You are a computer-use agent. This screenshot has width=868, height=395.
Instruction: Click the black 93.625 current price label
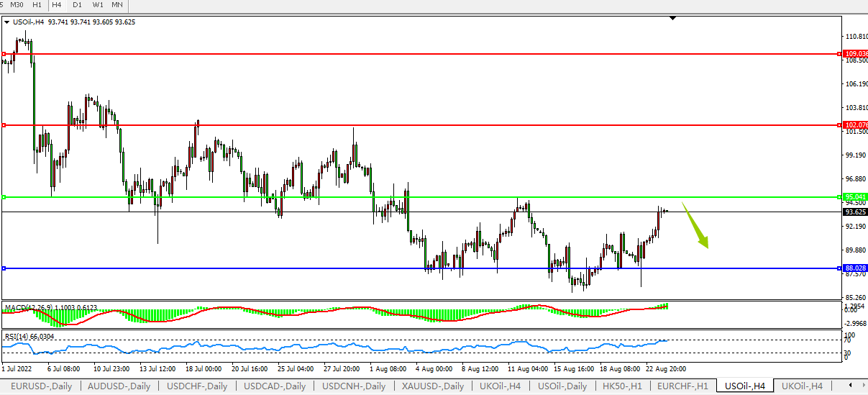coord(855,212)
